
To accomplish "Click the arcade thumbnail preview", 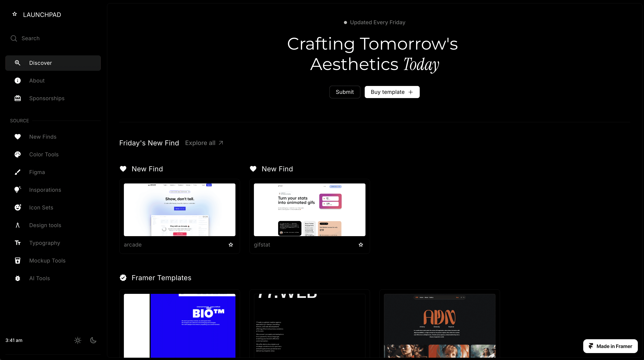I will point(180,210).
